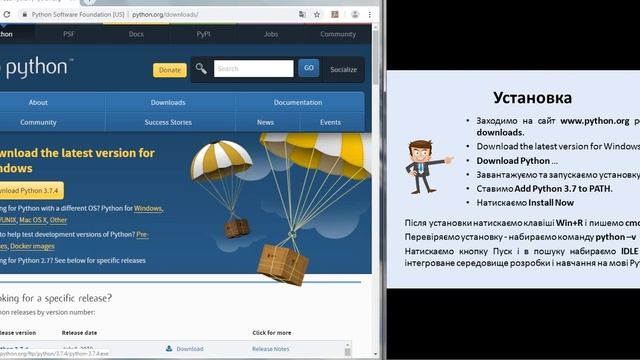Reload the page in Chrome
This screenshot has width=640, height=360.
(6, 14)
